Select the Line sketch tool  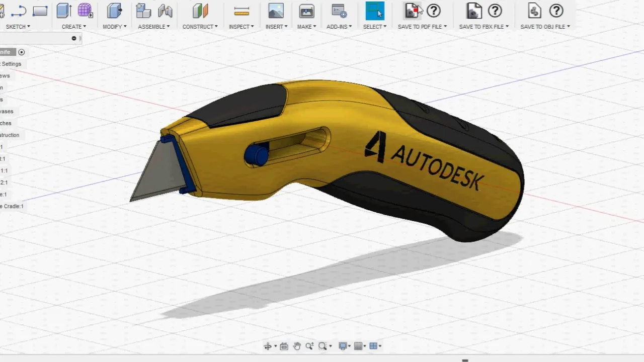[x=19, y=11]
